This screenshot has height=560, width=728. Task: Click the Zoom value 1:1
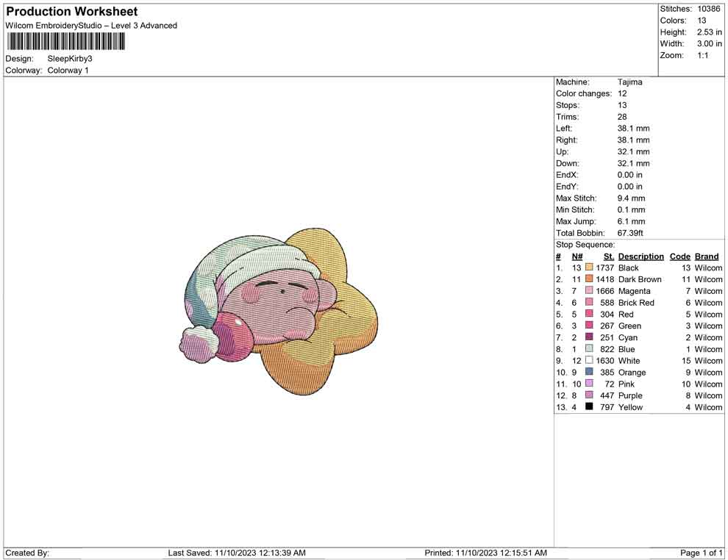coord(702,55)
